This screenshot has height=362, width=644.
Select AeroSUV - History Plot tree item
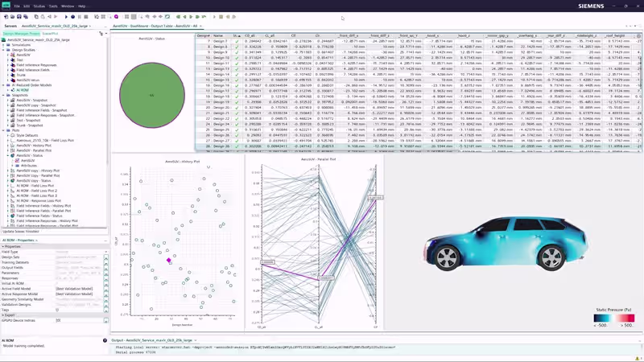pyautogui.click(x=34, y=146)
